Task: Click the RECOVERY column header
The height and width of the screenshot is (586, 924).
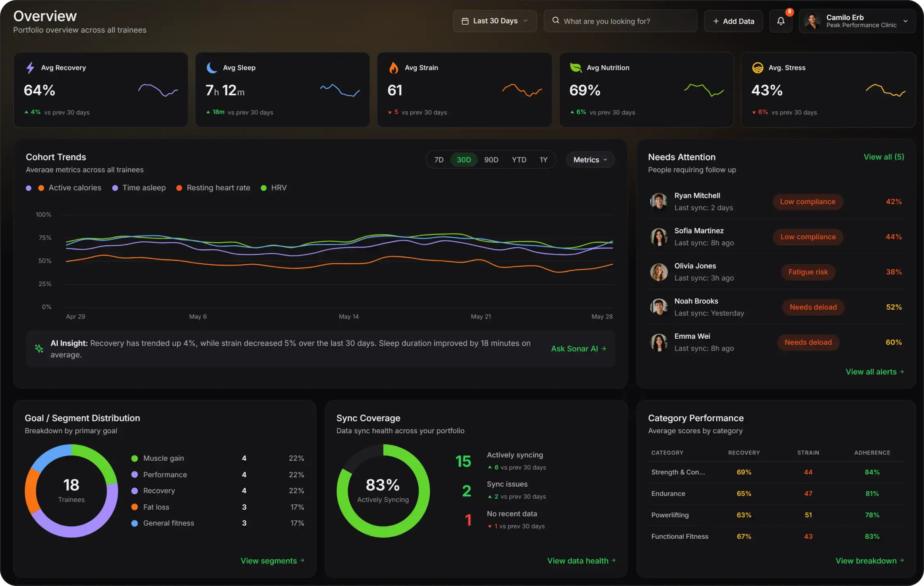Action: 744,453
